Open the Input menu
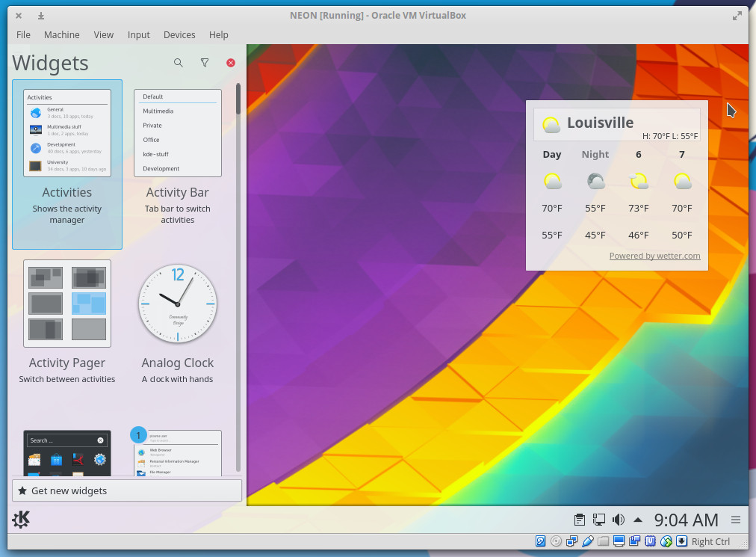This screenshot has width=756, height=557. (138, 34)
